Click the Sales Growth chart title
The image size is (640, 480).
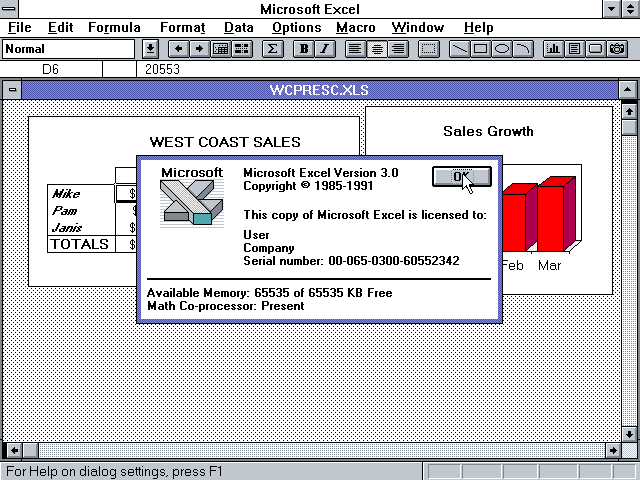tap(488, 131)
